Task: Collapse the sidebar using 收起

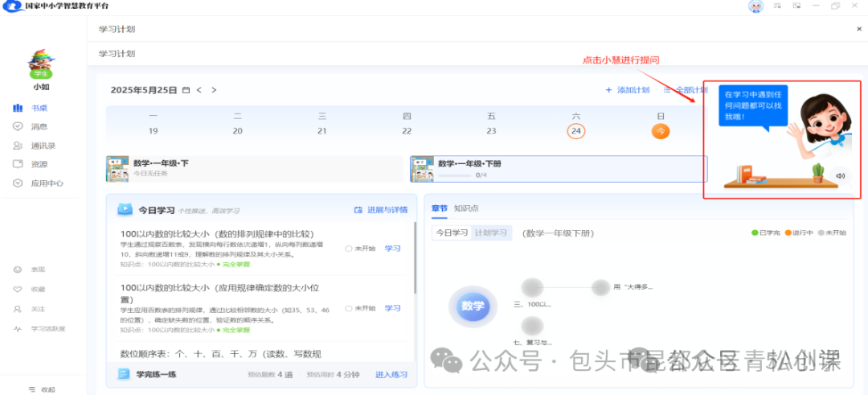Action: coord(42,389)
